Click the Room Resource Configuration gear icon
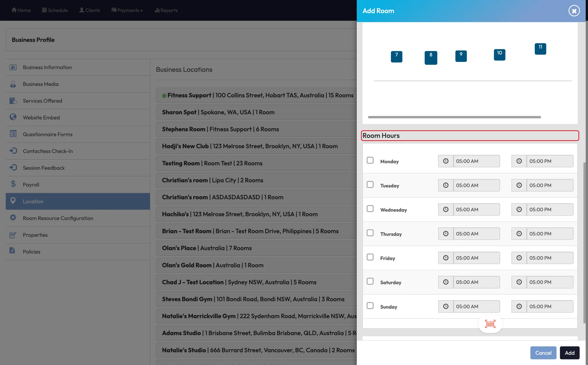Screen dimensions: 588x365 tap(13, 218)
